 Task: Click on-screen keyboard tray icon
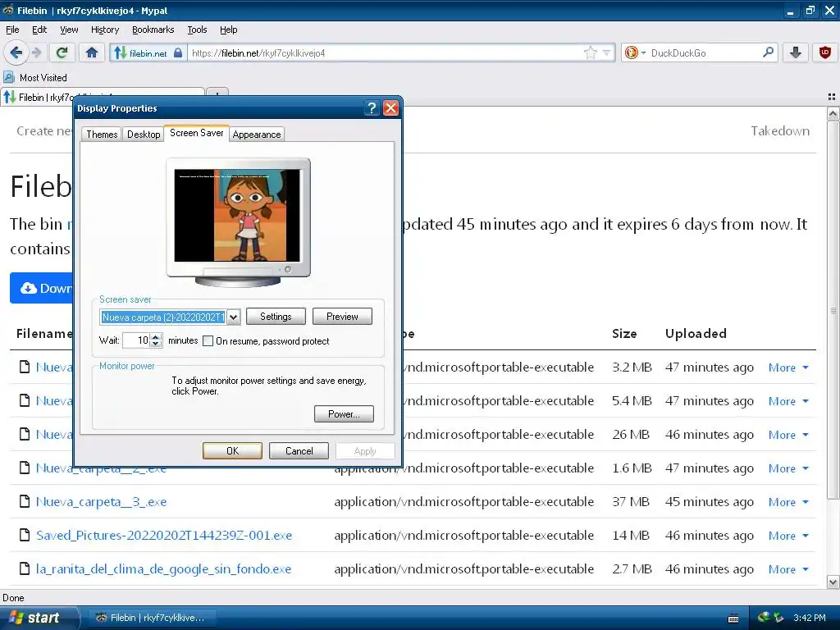click(733, 619)
